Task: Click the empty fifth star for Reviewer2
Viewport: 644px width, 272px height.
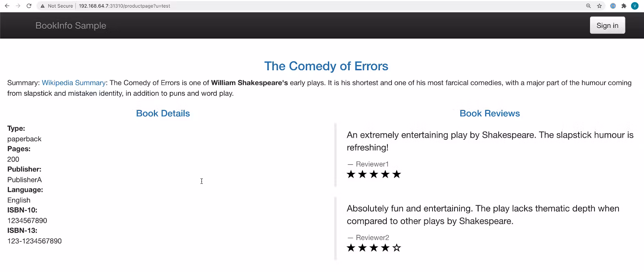Action: pyautogui.click(x=397, y=248)
